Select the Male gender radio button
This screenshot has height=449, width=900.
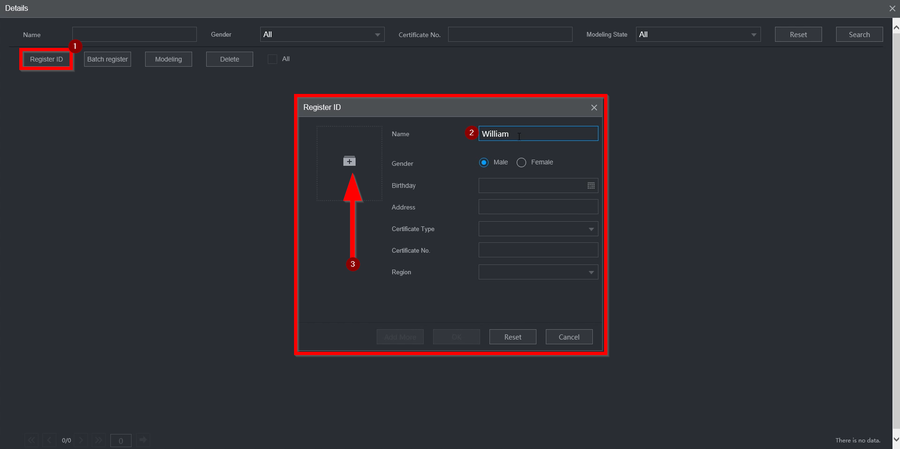[484, 162]
